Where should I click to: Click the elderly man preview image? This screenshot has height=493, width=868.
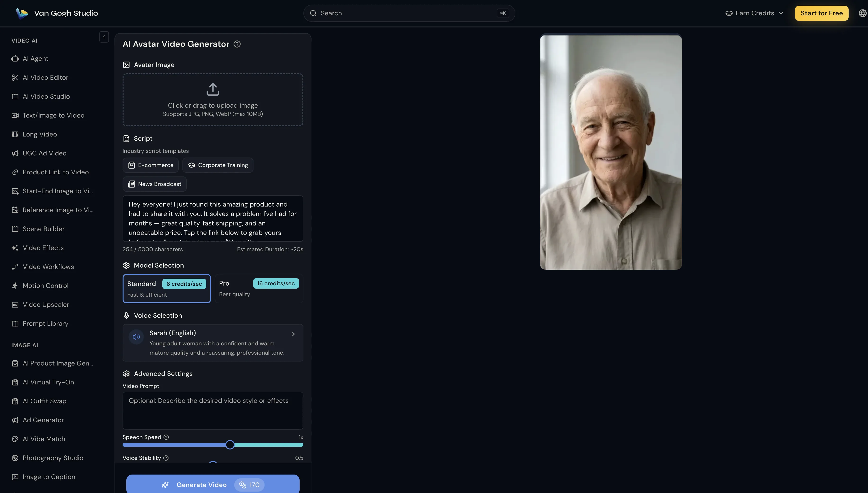pos(611,153)
